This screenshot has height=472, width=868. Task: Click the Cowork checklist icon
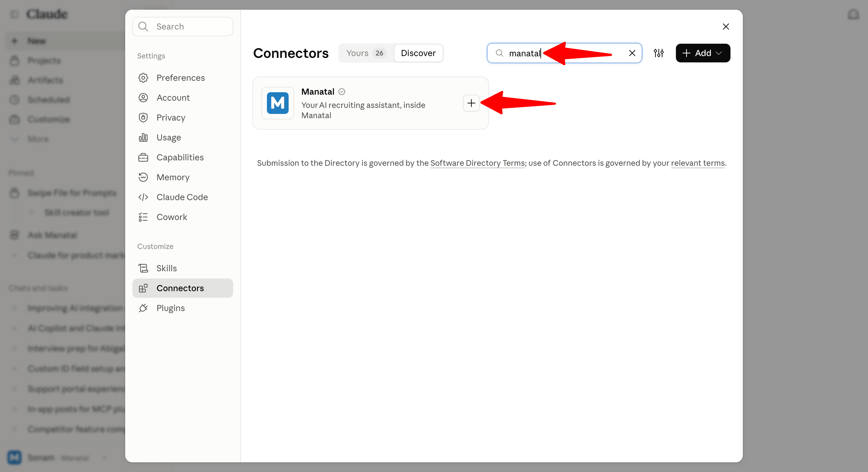coord(143,217)
